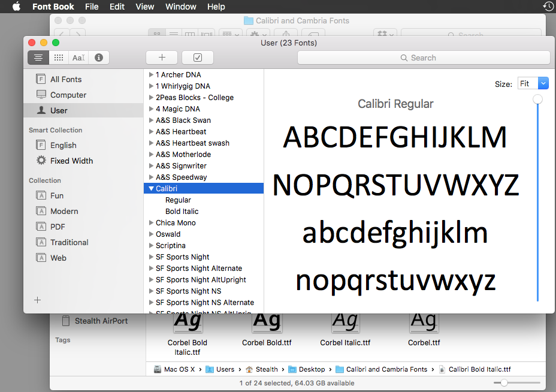Select the list view icon in the toolbar
556x392 pixels.
[x=38, y=58]
